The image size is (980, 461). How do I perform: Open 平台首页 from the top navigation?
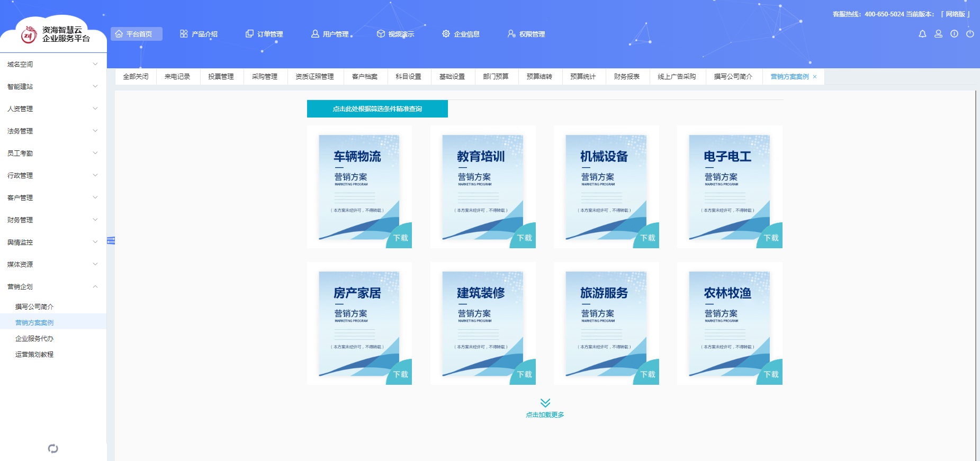pyautogui.click(x=137, y=34)
